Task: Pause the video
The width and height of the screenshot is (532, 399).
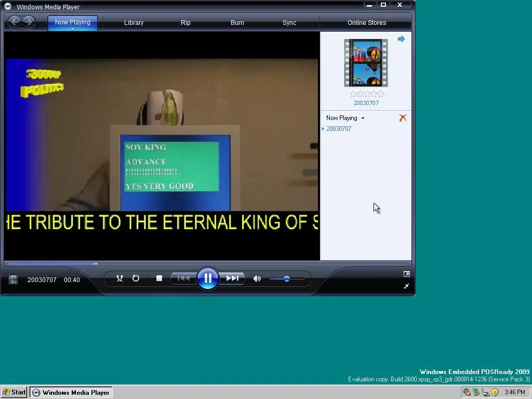Action: point(208,278)
